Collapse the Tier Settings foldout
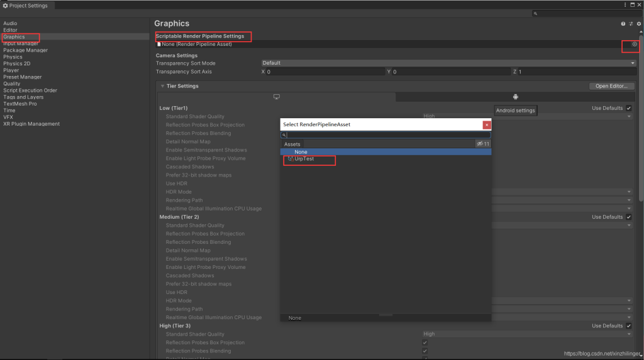Screen dimensions: 644x360 pos(163,86)
